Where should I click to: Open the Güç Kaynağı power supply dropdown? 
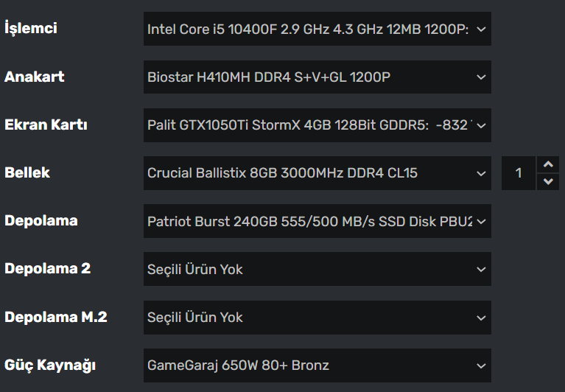309,365
